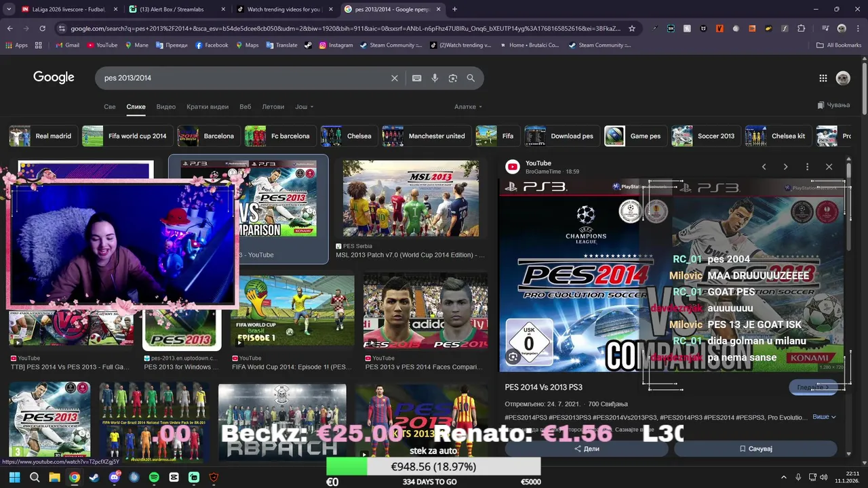Switch to Alert Box / Streamlabs browser tab
Image resolution: width=868 pixels, height=488 pixels.
[176, 9]
